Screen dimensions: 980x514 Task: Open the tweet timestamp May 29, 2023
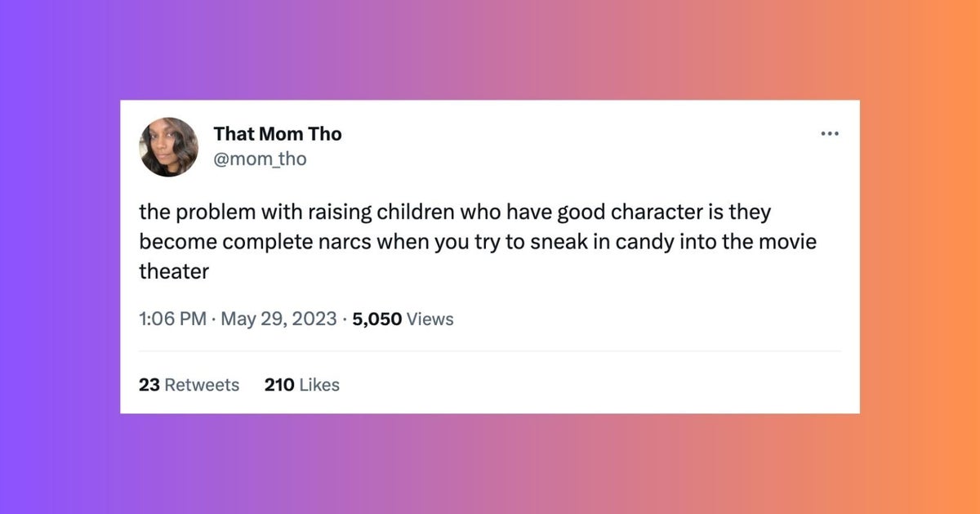(x=280, y=319)
